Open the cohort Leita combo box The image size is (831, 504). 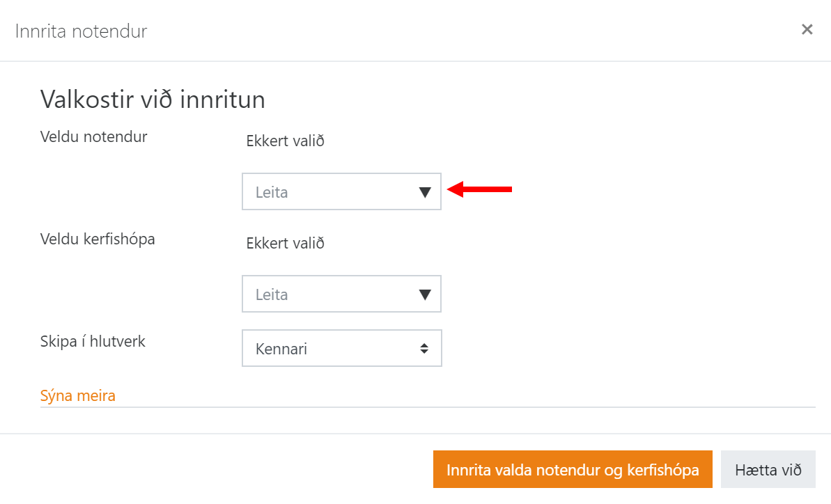(x=327, y=294)
